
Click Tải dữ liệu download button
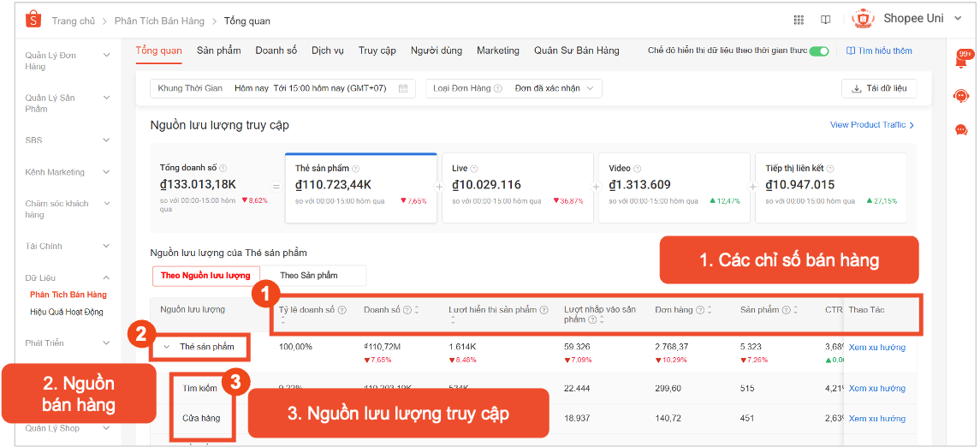879,89
